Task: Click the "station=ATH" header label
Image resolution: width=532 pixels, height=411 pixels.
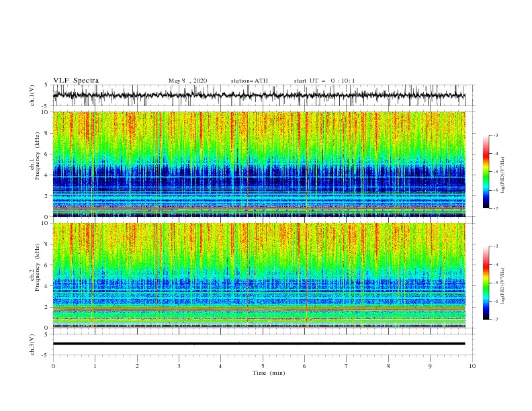Action: pos(249,81)
